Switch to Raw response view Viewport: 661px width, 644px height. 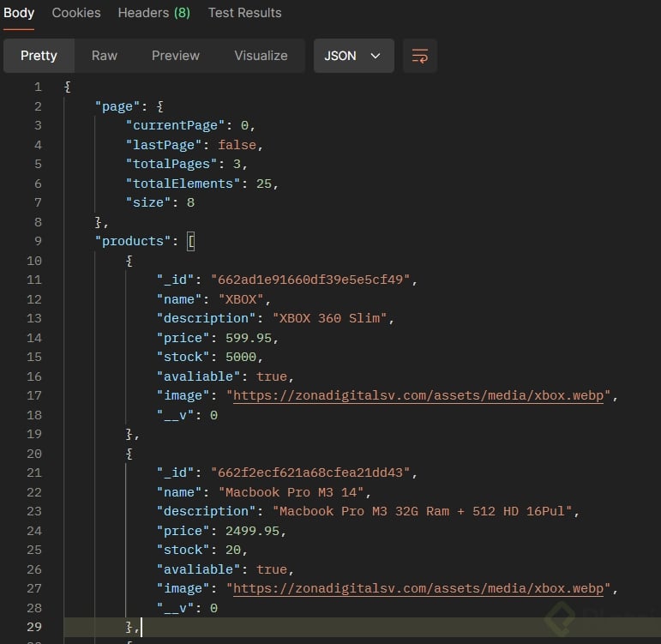tap(105, 56)
